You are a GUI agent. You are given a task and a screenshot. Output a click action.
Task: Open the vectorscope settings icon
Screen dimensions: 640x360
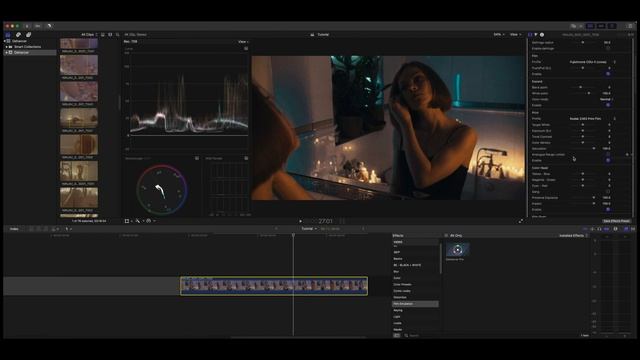pos(197,158)
